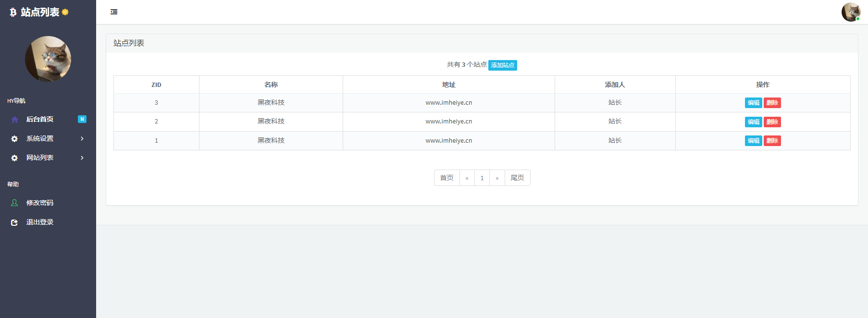Select the 退出登录 menu item

(x=48, y=222)
